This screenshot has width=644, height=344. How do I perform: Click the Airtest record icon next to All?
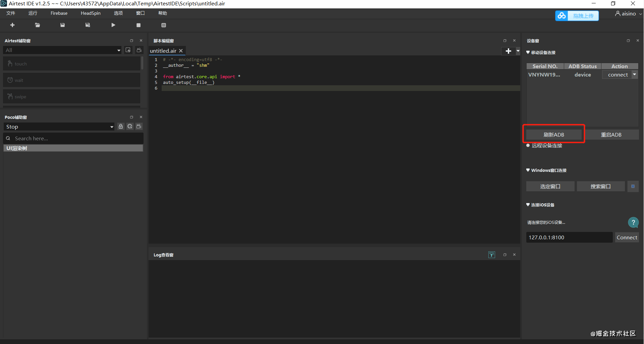(128, 50)
